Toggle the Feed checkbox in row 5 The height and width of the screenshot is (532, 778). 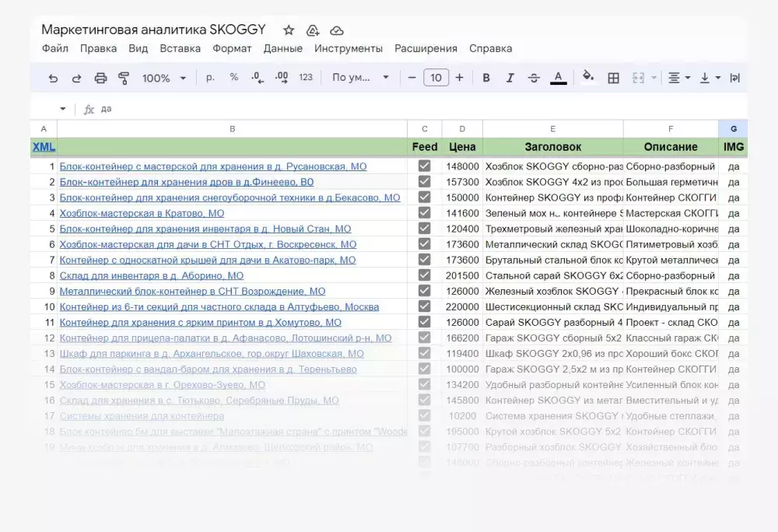(x=424, y=229)
